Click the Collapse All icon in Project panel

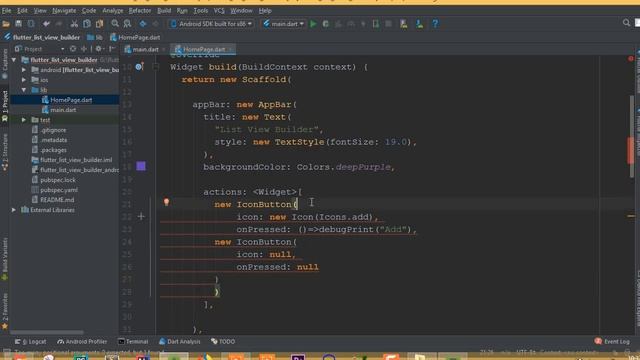tap(84, 49)
